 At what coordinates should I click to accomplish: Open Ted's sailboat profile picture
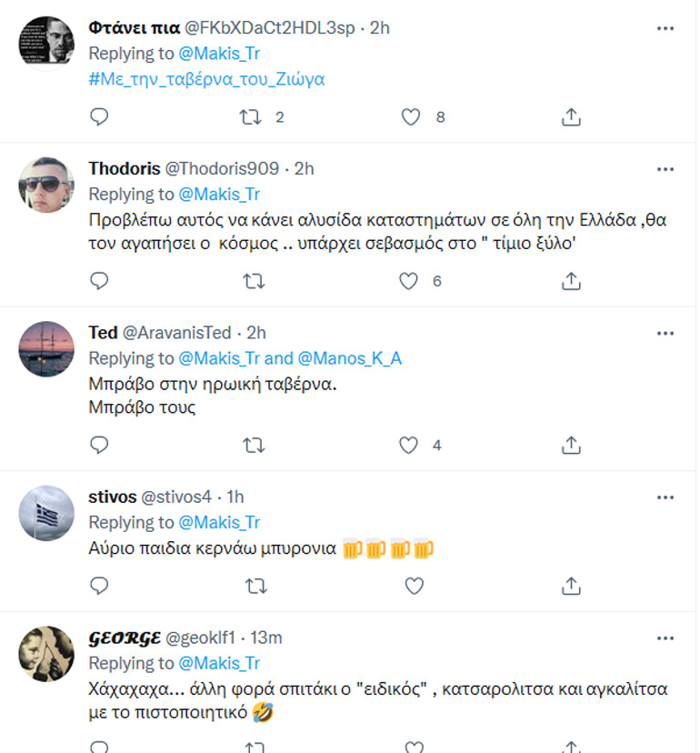(46, 349)
